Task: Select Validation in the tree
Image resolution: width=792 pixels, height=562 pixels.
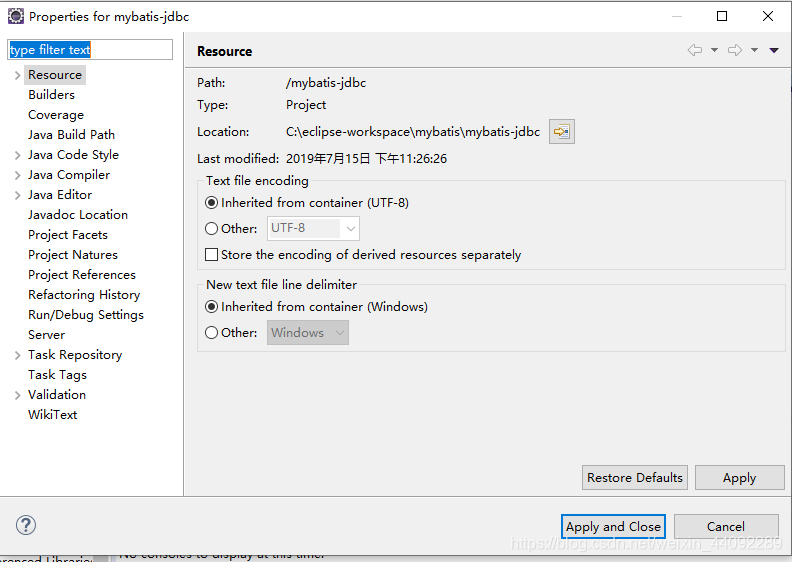Action: (57, 395)
